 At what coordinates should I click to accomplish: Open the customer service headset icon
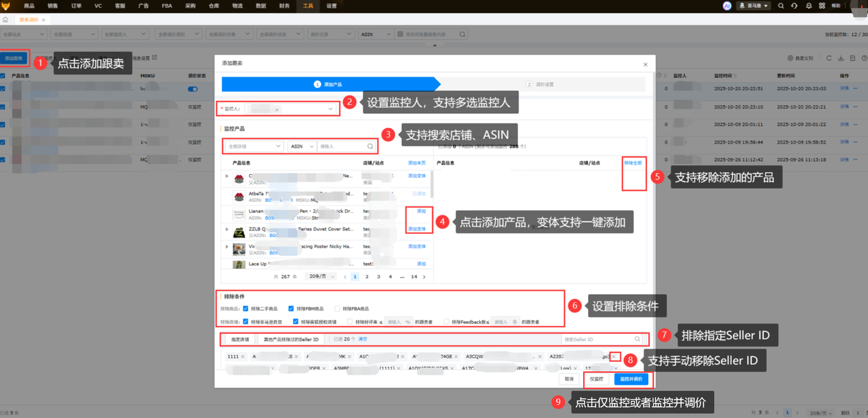(795, 5)
